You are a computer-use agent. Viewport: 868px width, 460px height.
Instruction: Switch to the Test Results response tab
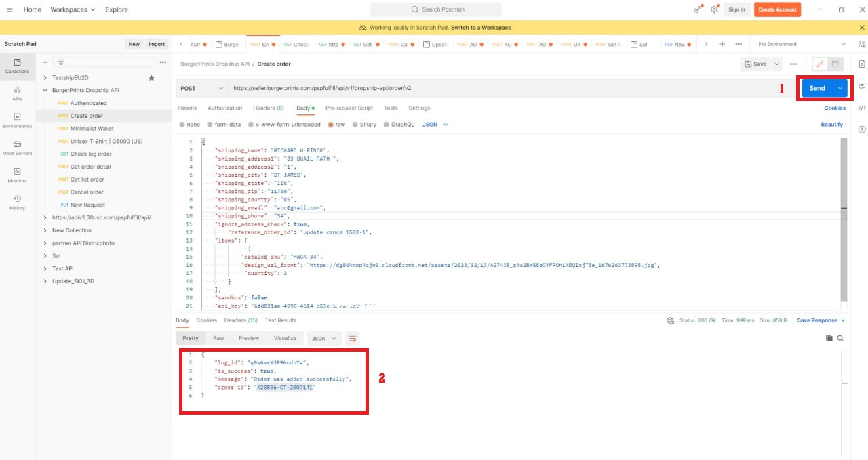coord(281,320)
